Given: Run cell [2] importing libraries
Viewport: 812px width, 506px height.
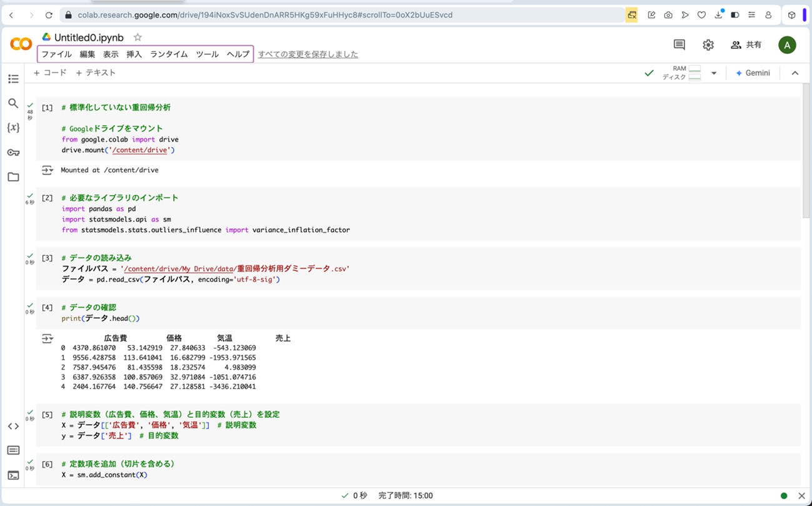Looking at the screenshot, I should [x=47, y=198].
